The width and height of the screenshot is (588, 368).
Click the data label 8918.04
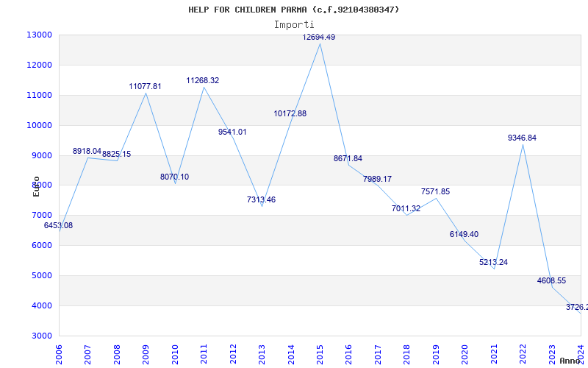(87, 151)
